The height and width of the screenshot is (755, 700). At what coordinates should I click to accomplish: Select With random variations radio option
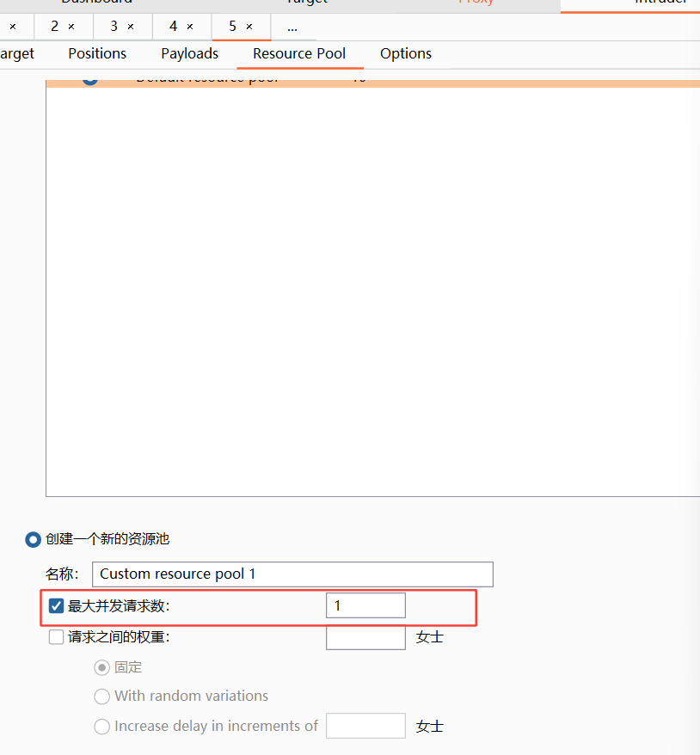(102, 697)
